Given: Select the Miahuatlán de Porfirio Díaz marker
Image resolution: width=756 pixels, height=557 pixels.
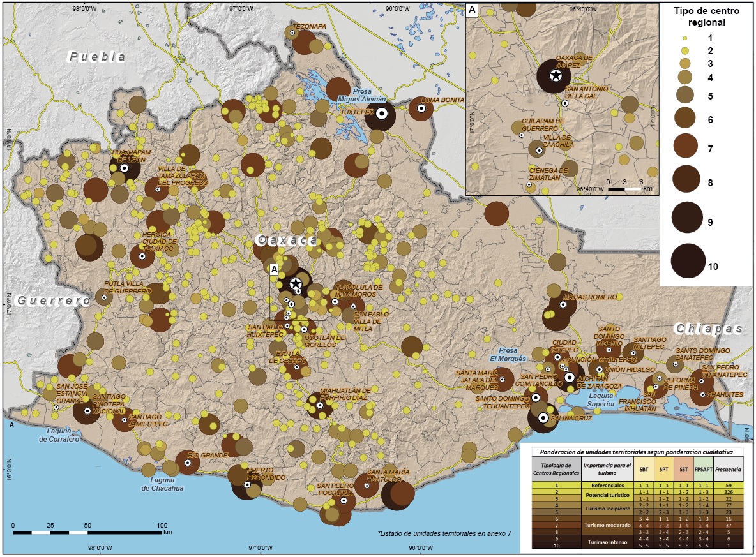Looking at the screenshot, I should coord(320,405).
